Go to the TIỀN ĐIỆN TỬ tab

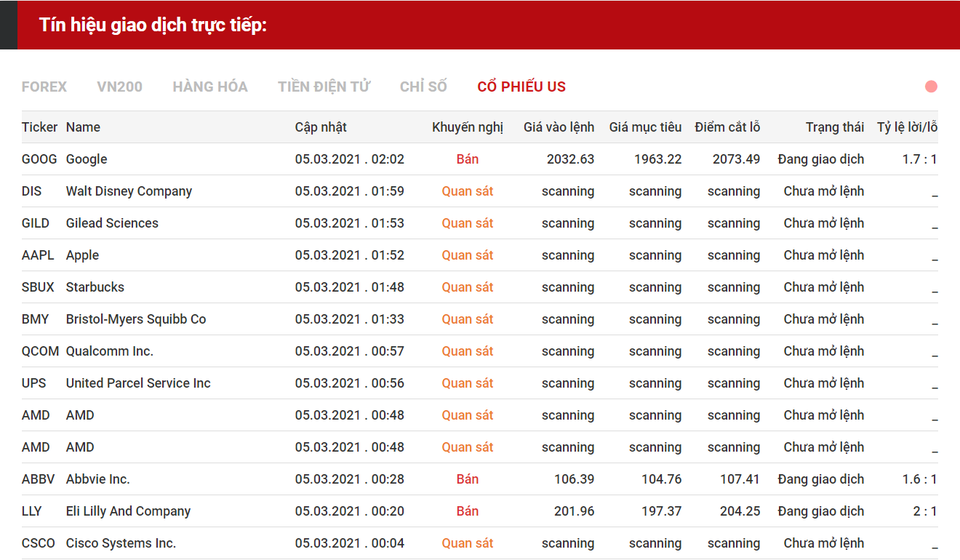(324, 87)
